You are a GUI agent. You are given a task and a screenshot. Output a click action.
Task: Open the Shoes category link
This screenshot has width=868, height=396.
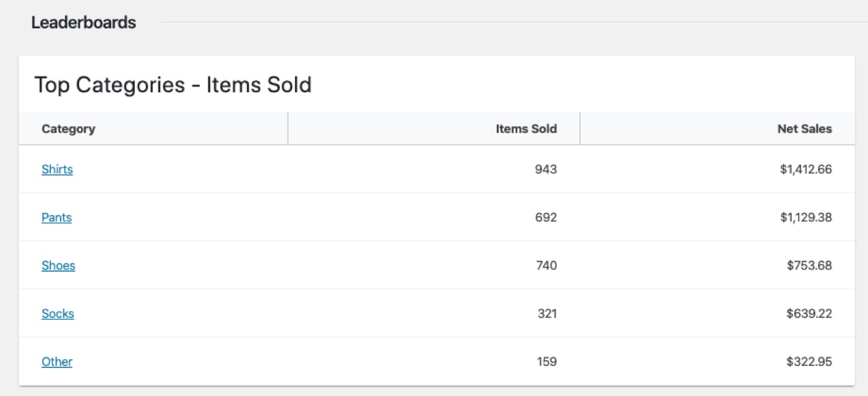[x=58, y=266]
